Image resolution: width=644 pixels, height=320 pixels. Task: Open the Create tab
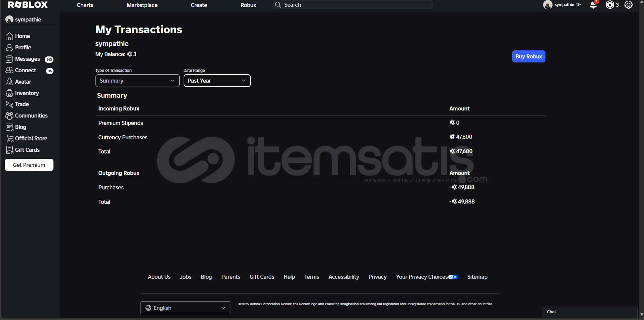pyautogui.click(x=199, y=5)
